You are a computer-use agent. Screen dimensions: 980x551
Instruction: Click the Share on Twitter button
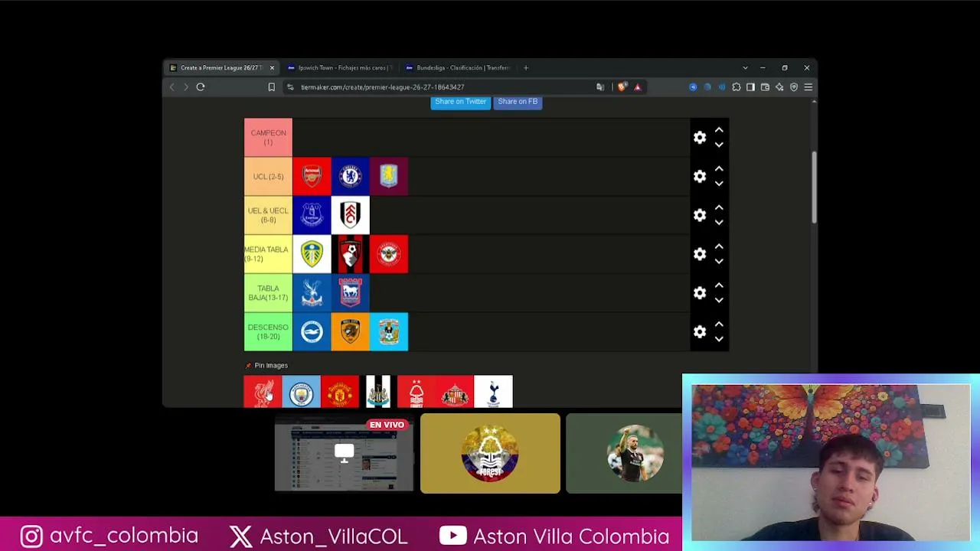[x=460, y=102]
